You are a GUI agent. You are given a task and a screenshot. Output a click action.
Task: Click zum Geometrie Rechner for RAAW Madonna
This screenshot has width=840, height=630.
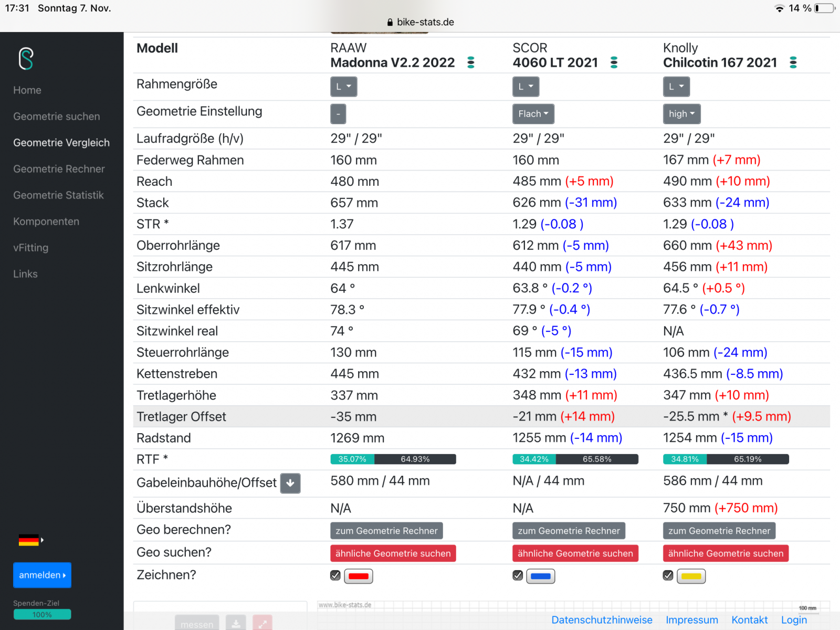tap(386, 531)
